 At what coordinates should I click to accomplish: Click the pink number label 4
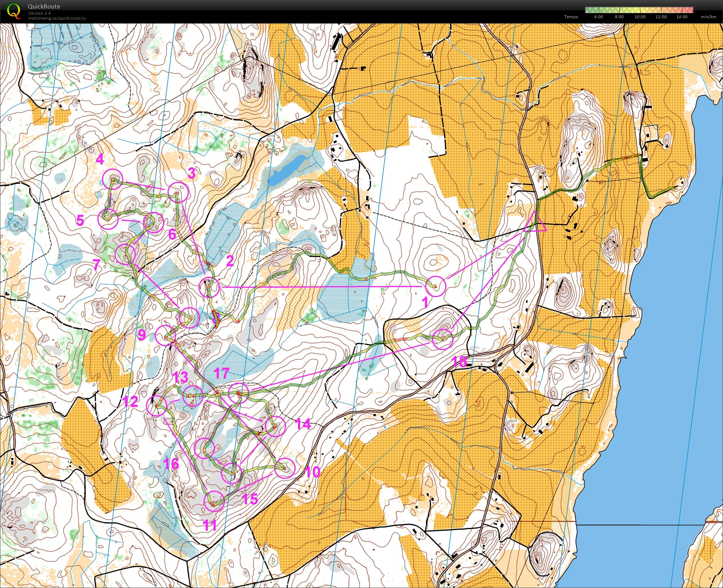pos(100,159)
